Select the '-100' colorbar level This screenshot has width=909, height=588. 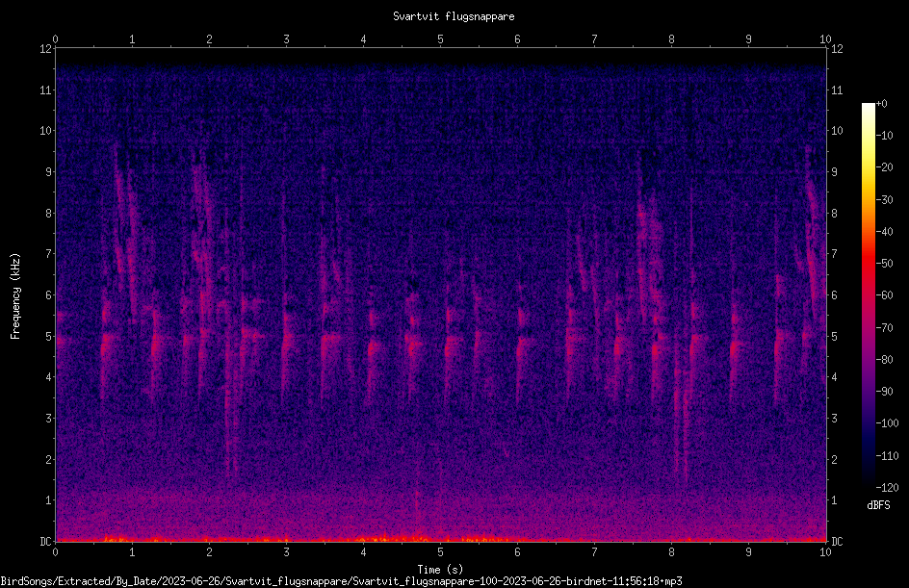(887, 423)
